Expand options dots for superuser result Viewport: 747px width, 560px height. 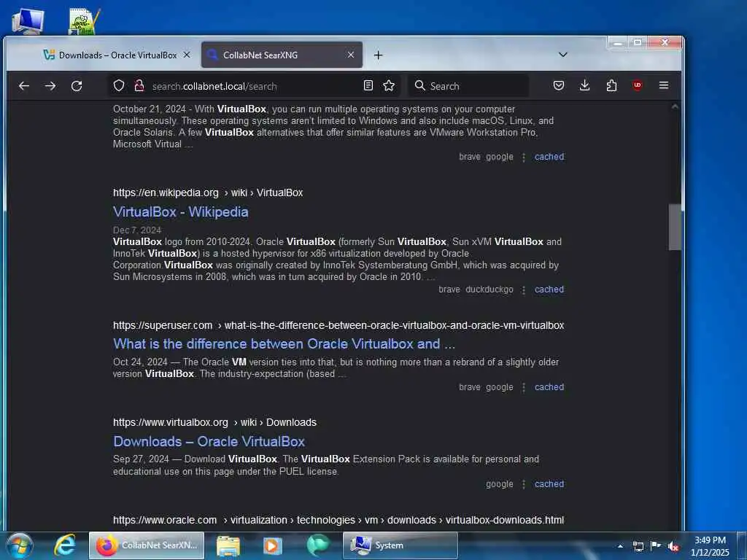tap(524, 388)
